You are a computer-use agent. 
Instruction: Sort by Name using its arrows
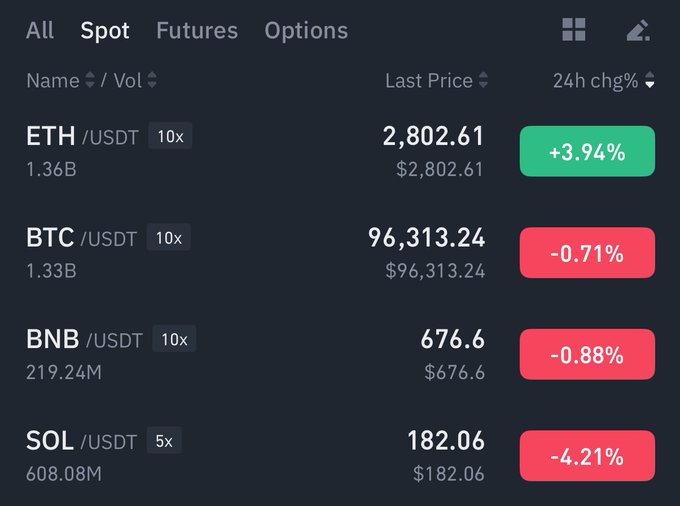[x=90, y=81]
